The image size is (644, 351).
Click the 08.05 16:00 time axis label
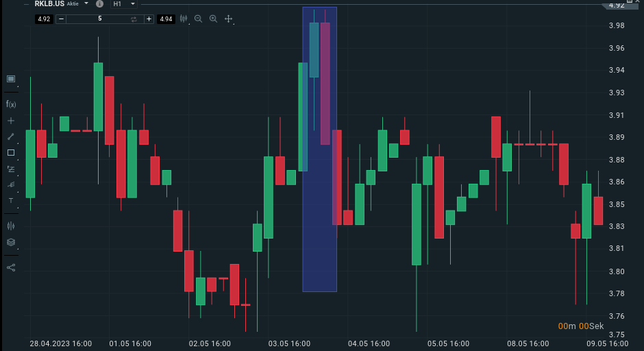tap(528, 343)
